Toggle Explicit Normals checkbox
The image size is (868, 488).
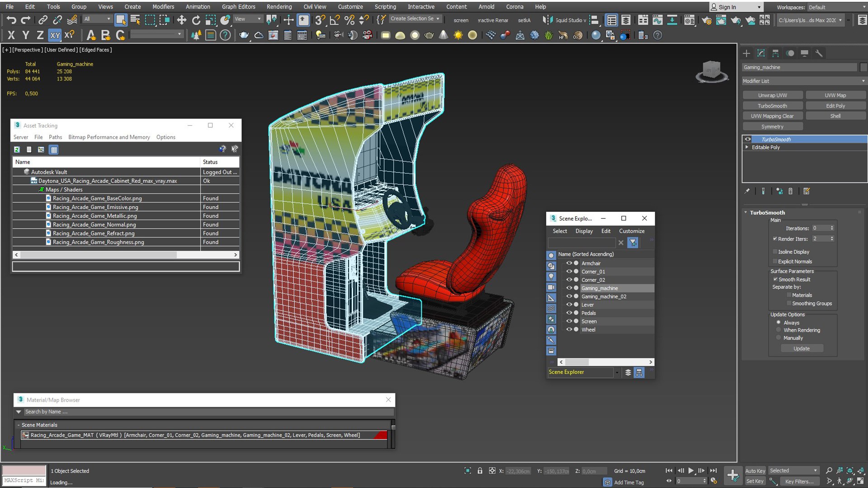[x=775, y=262]
